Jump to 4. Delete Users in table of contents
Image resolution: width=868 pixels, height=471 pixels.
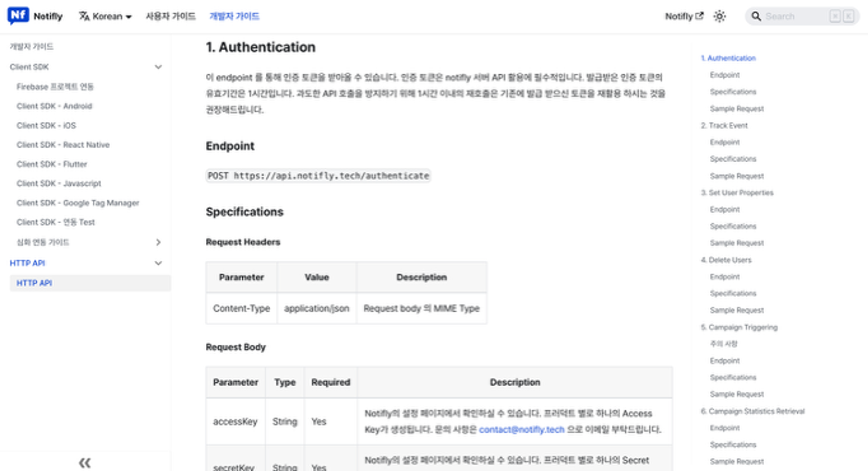[x=726, y=260]
